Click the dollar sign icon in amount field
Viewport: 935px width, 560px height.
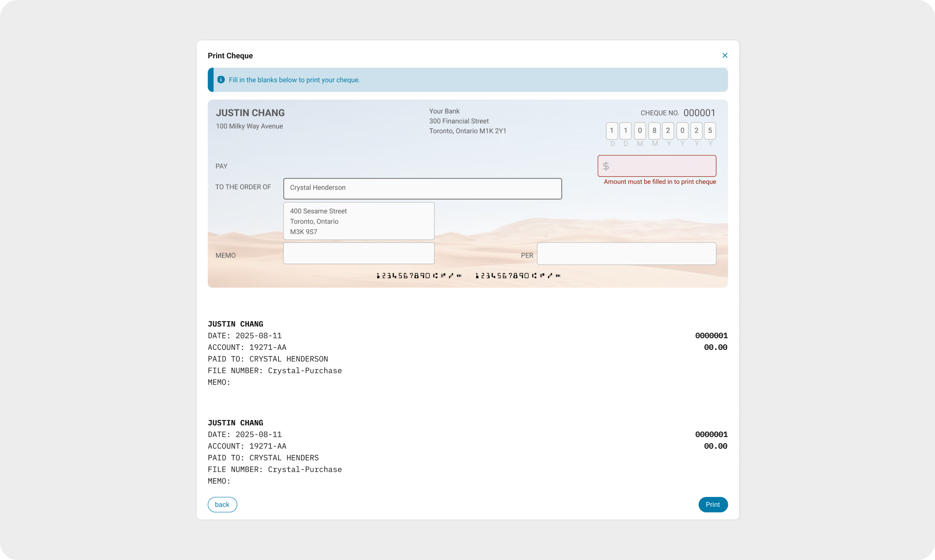tap(606, 166)
